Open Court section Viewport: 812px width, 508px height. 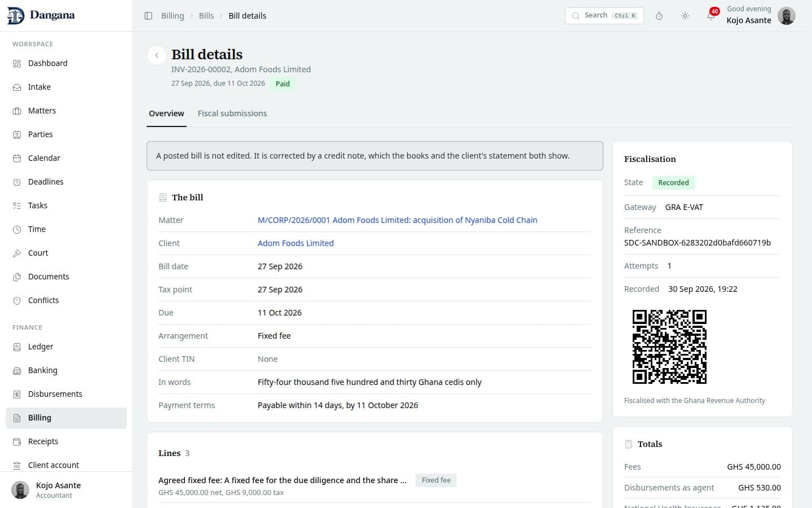tap(67, 253)
